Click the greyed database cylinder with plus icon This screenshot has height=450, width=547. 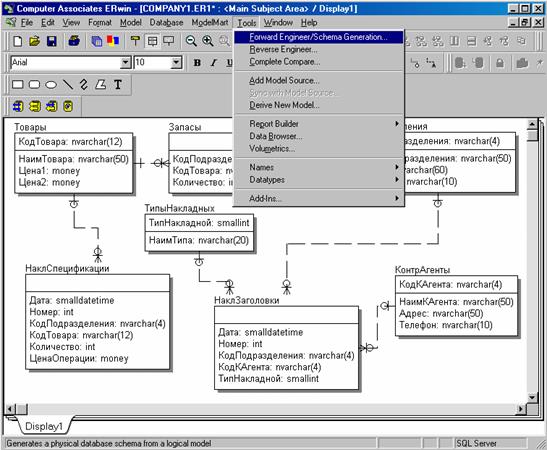click(460, 63)
